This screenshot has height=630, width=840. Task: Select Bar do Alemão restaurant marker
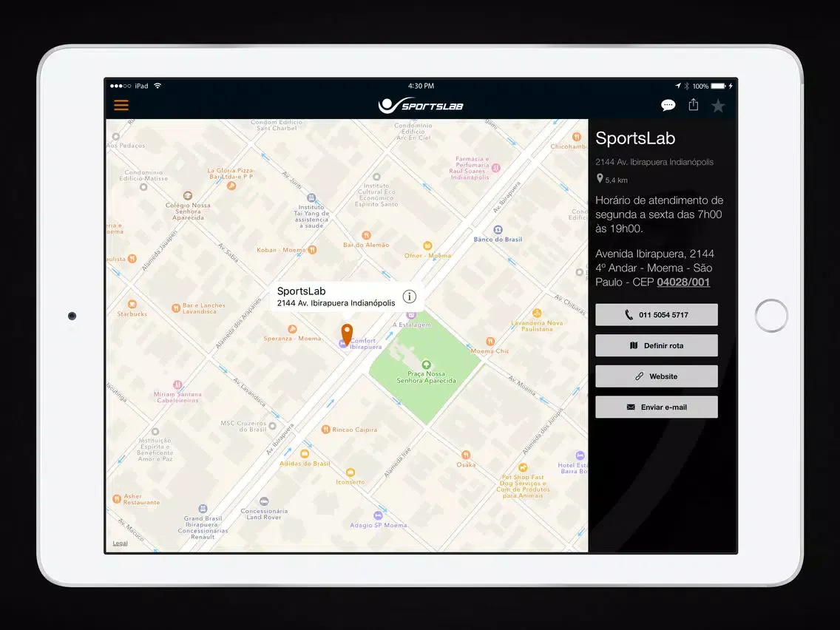(366, 235)
